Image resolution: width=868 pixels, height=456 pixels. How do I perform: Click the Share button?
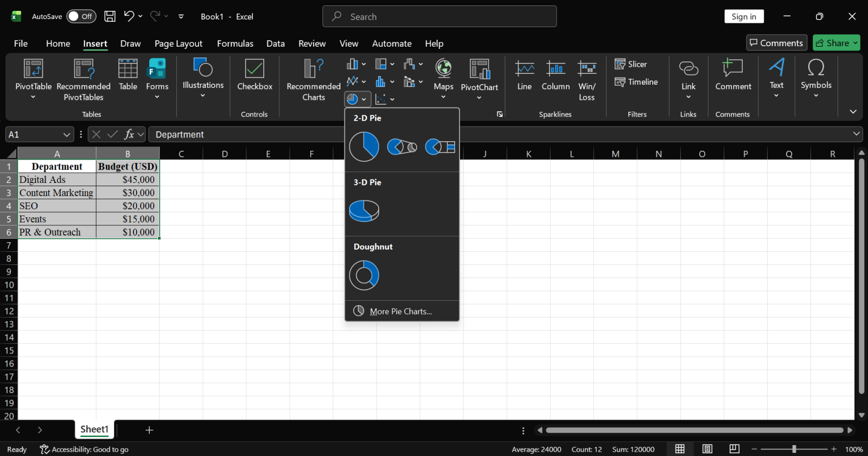tap(836, 43)
